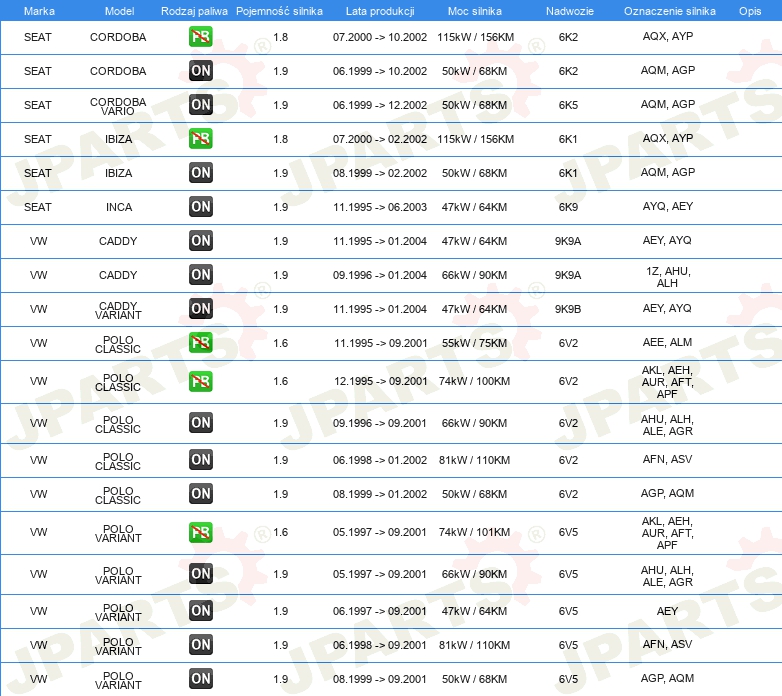
Task: Click ON icon in POLO VARIANT 66kW row
Action: click(200, 574)
